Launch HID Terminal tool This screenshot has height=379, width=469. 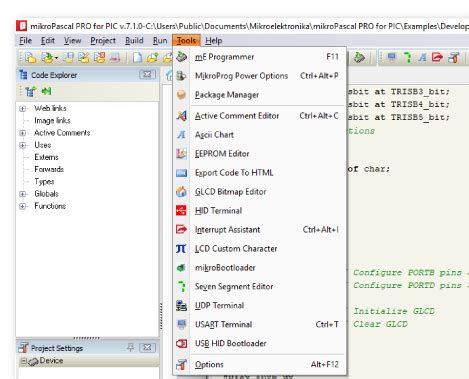pos(259,211)
